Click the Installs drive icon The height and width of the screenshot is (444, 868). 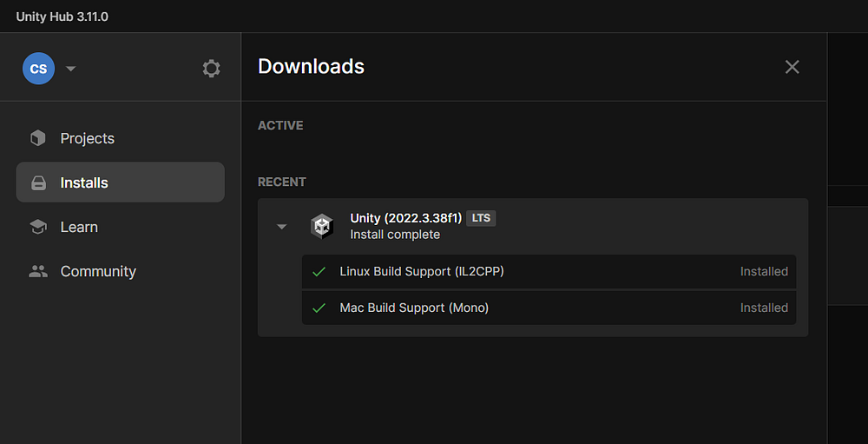38,183
